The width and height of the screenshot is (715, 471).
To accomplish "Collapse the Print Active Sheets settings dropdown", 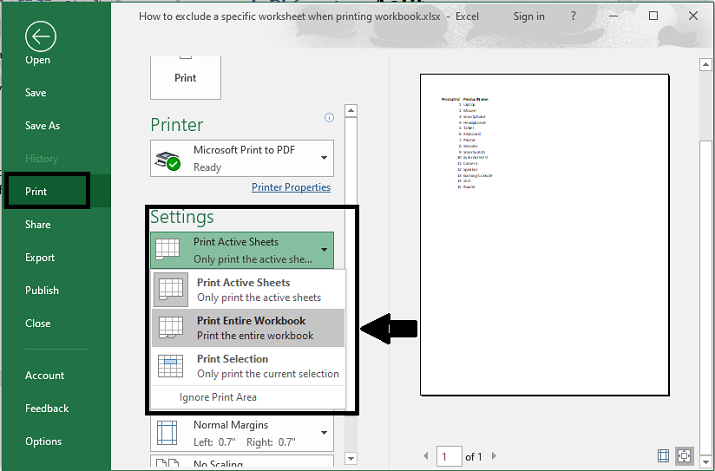I will 324,249.
